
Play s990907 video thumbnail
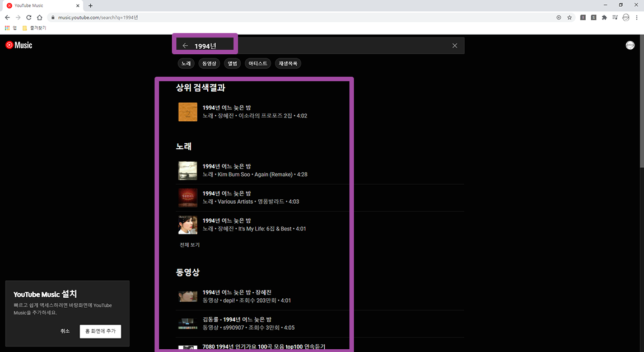(188, 323)
